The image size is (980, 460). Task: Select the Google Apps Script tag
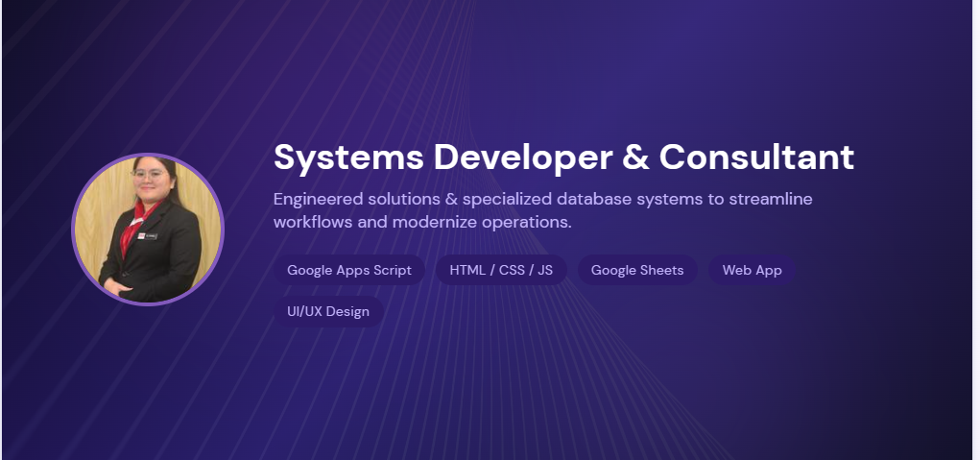pyautogui.click(x=348, y=270)
